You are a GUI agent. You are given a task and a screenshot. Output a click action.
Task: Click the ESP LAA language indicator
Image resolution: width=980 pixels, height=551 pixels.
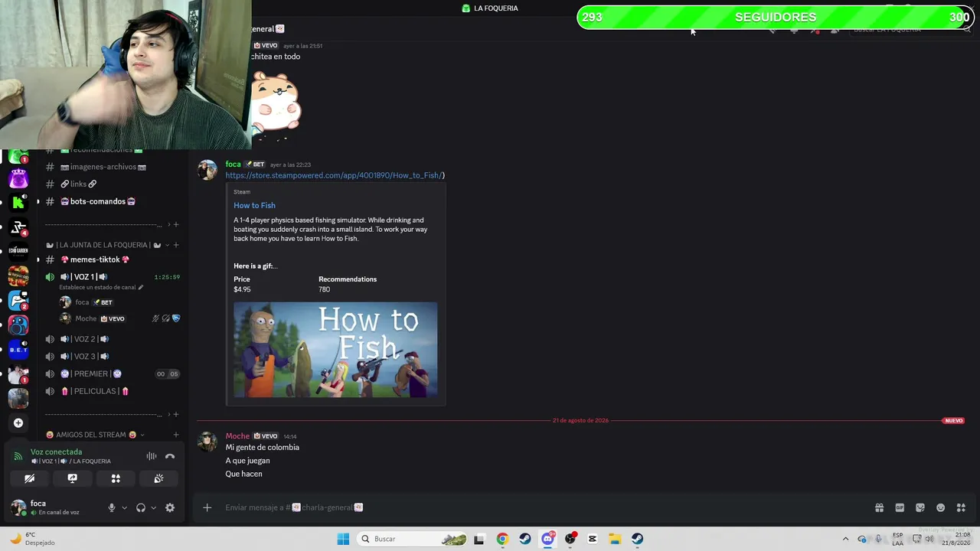click(x=897, y=539)
